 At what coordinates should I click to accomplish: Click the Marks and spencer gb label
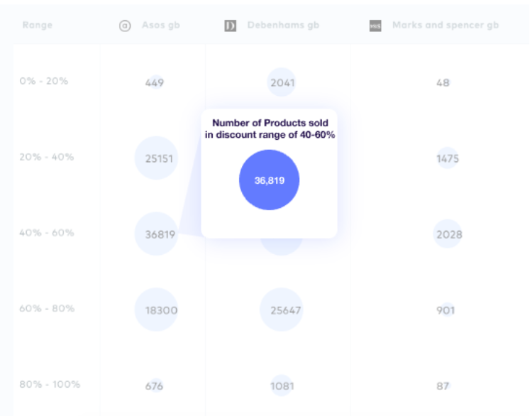(445, 25)
